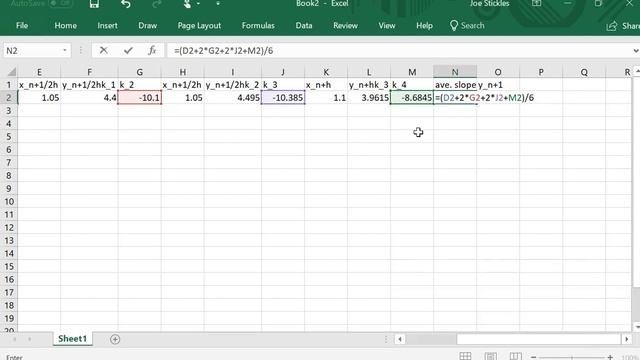Open the Insert Function fx dialog

pyautogui.click(x=152, y=50)
